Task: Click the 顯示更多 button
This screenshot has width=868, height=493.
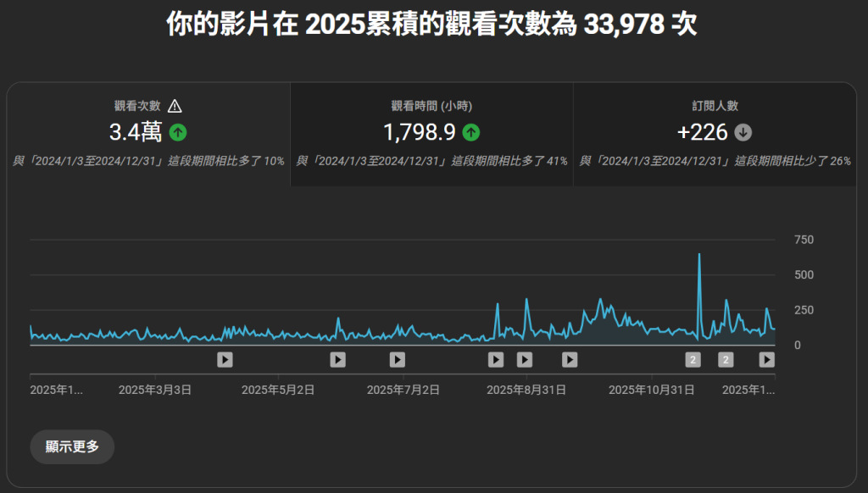Action: (x=72, y=446)
